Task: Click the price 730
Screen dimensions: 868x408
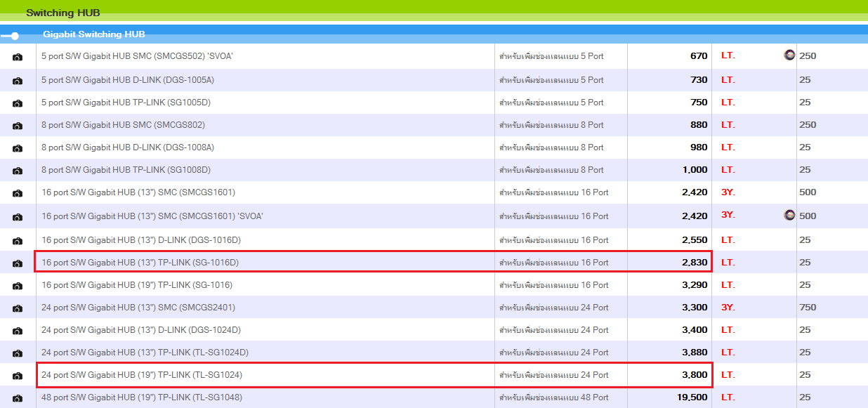Action: tap(699, 80)
